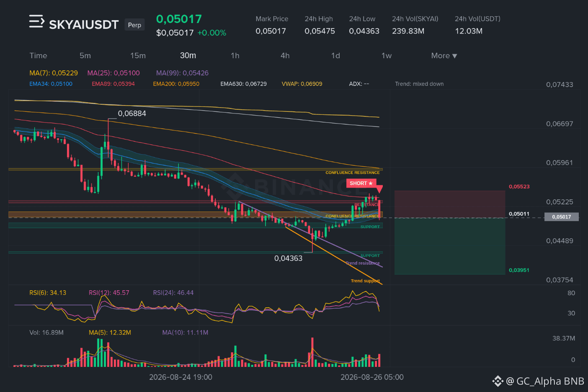Viewport: 588px width, 392px height.
Task: Open the @GC_Alpha BNB author link
Action: [x=545, y=381]
